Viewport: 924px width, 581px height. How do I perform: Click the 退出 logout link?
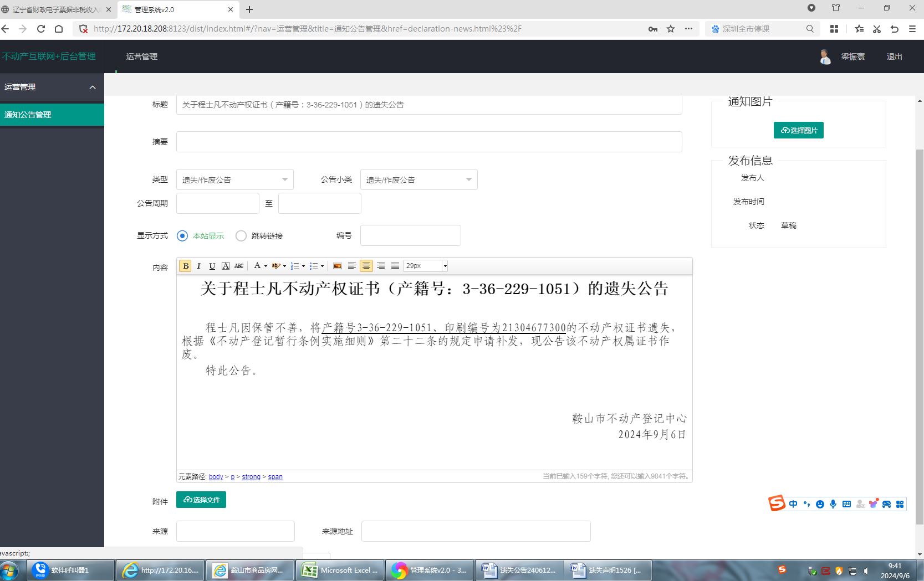coord(894,56)
